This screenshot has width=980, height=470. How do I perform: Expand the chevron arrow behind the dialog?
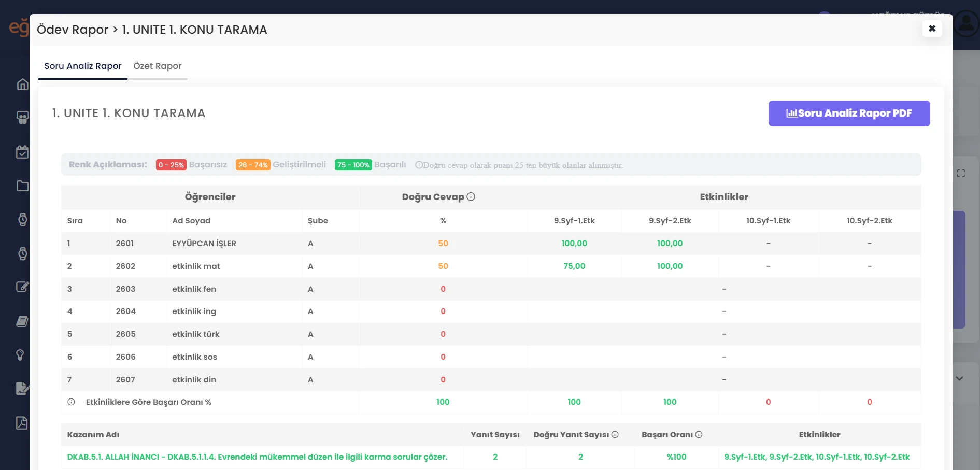tap(959, 378)
